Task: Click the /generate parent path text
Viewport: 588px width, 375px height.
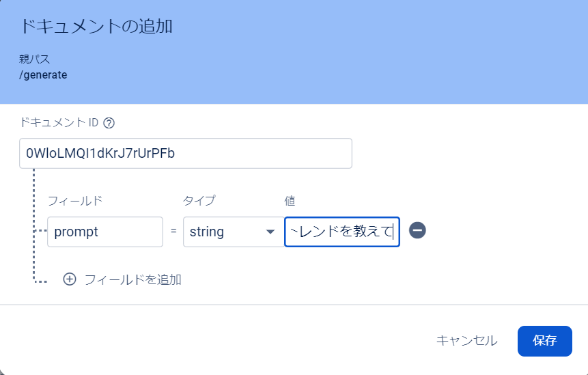Action: tap(43, 75)
